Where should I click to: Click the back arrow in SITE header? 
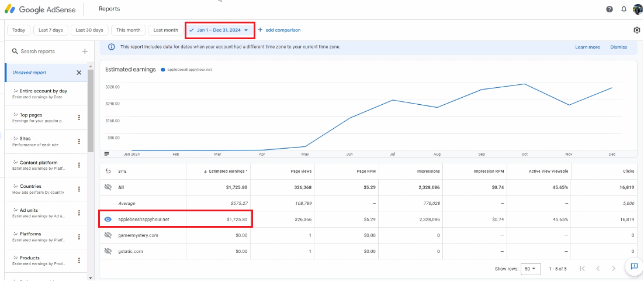point(108,171)
